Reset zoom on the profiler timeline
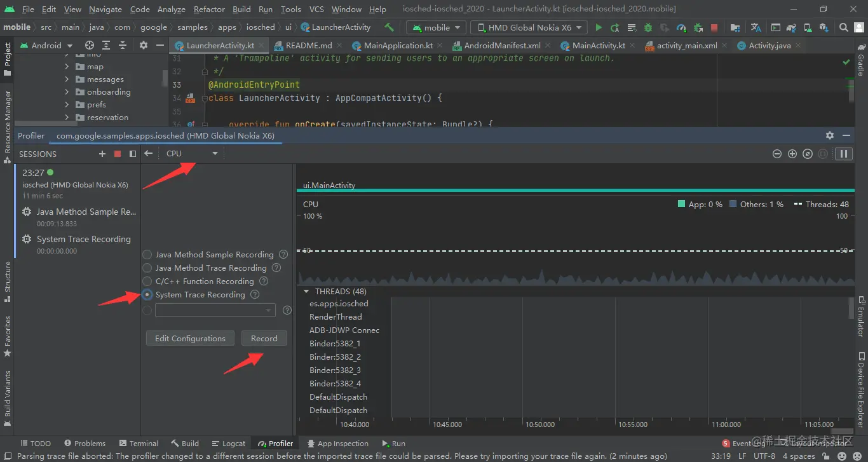This screenshot has height=462, width=868. (x=808, y=154)
